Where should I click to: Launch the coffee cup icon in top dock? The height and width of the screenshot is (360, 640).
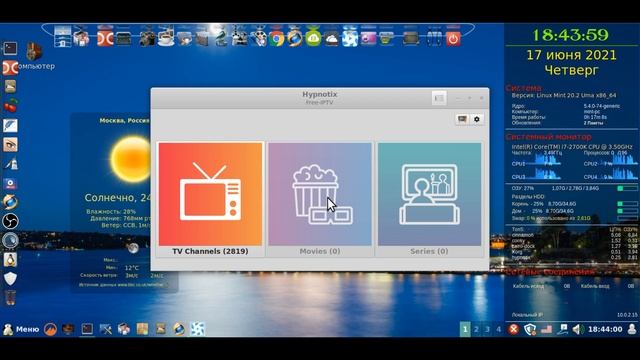pyautogui.click(x=166, y=38)
